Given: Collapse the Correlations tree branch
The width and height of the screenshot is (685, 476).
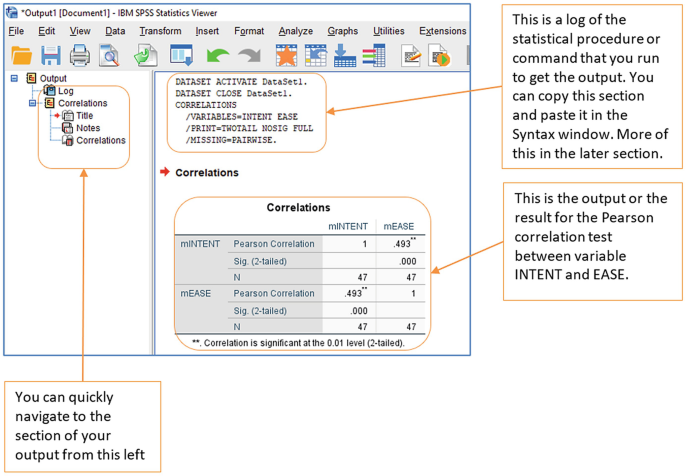Looking at the screenshot, I should (33, 103).
